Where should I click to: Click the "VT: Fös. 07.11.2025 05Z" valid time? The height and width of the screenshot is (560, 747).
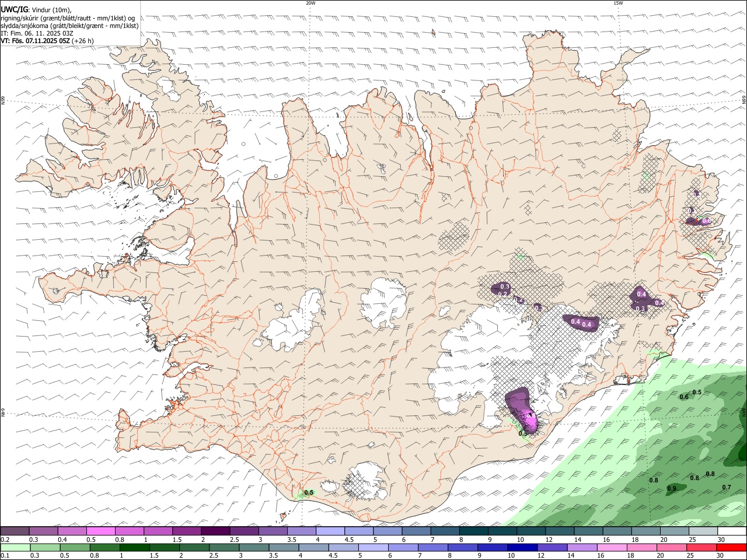click(35, 41)
